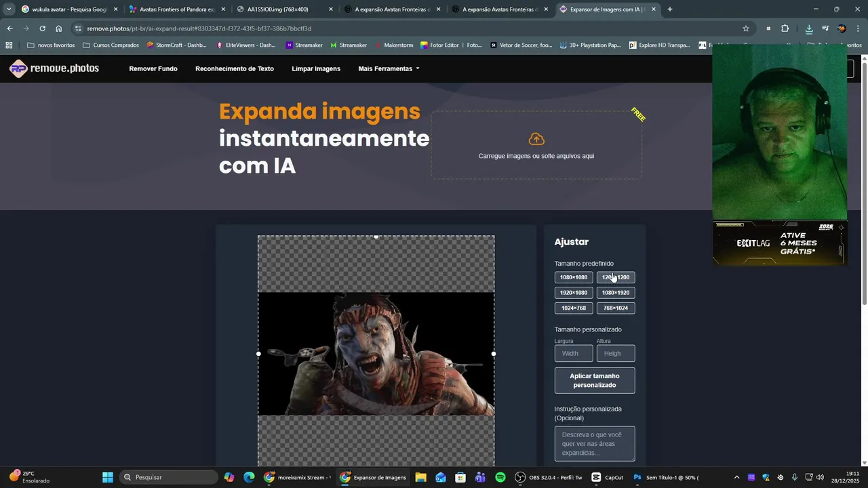
Task: Reload the page with the refresh icon
Action: pos(42,28)
